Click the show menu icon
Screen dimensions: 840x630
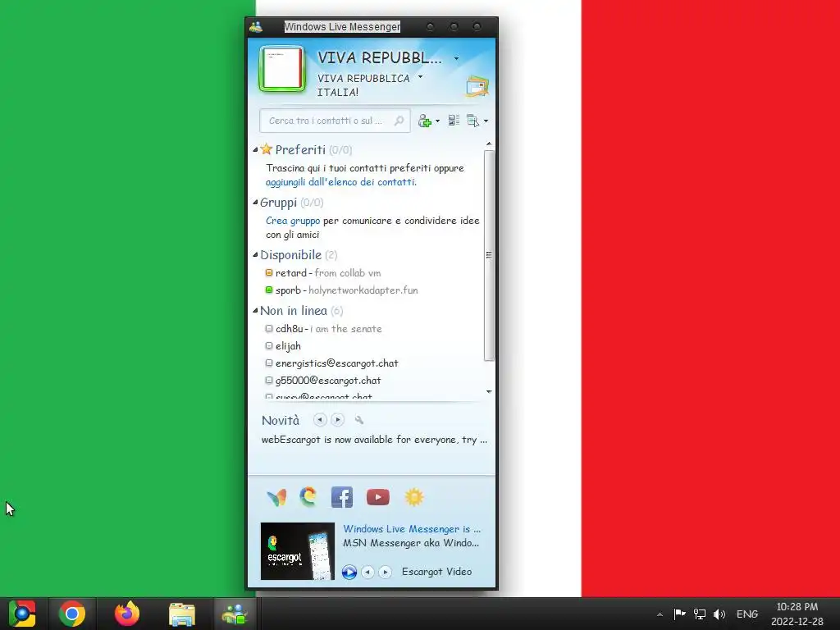tap(472, 121)
